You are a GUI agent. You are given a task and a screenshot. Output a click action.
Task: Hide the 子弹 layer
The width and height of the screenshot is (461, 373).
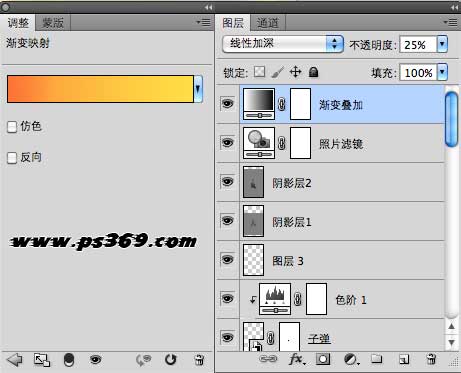click(x=228, y=337)
